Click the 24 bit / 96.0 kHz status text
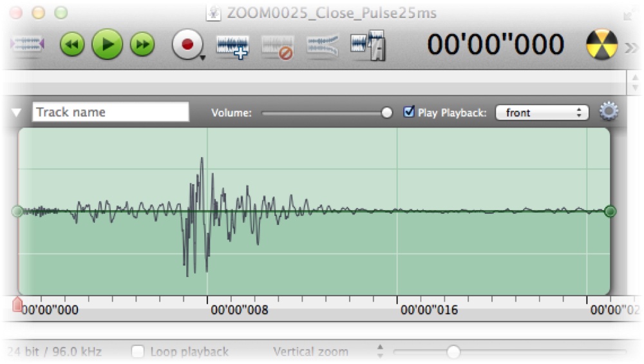This screenshot has height=364, width=644. tap(55, 352)
